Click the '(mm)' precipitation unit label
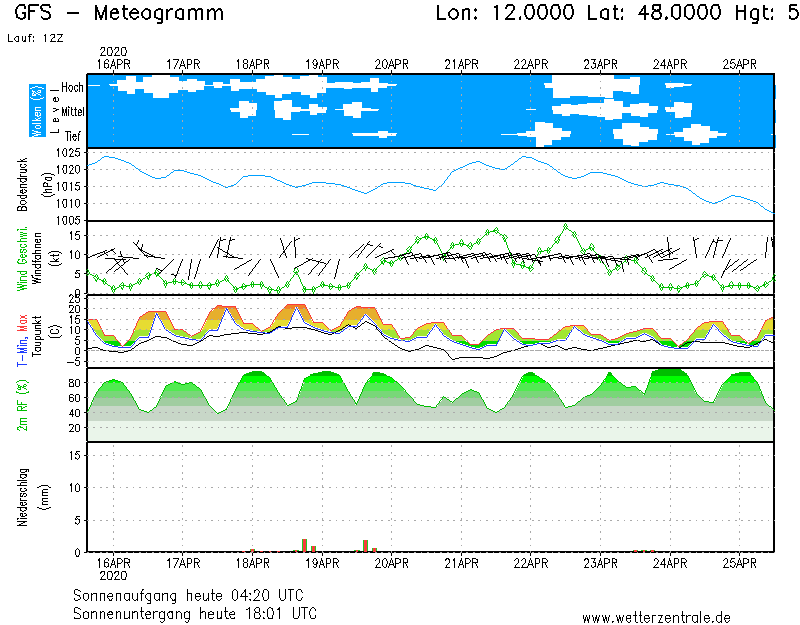Image resolution: width=800 pixels, height=625 pixels. pyautogui.click(x=45, y=497)
